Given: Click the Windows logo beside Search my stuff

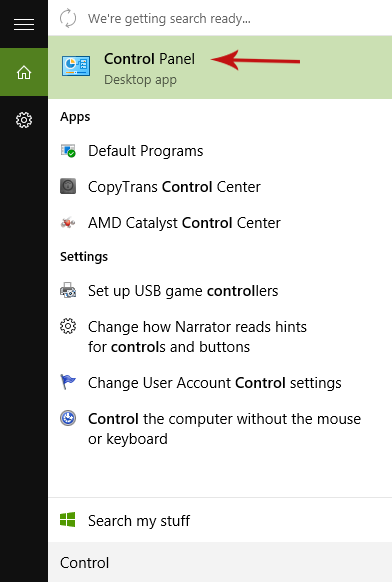Looking at the screenshot, I should pos(68,520).
